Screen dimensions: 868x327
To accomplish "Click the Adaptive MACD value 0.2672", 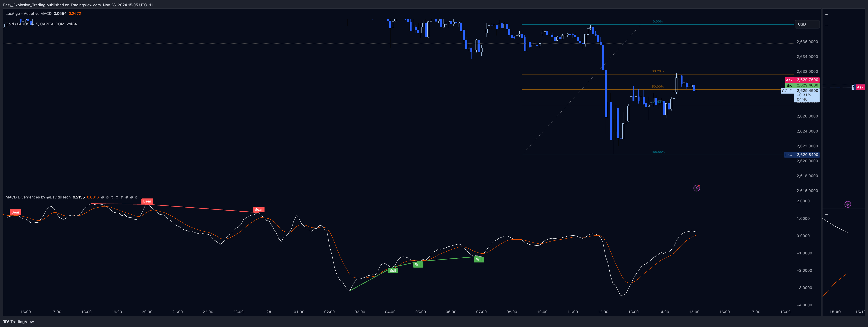I will tap(75, 13).
